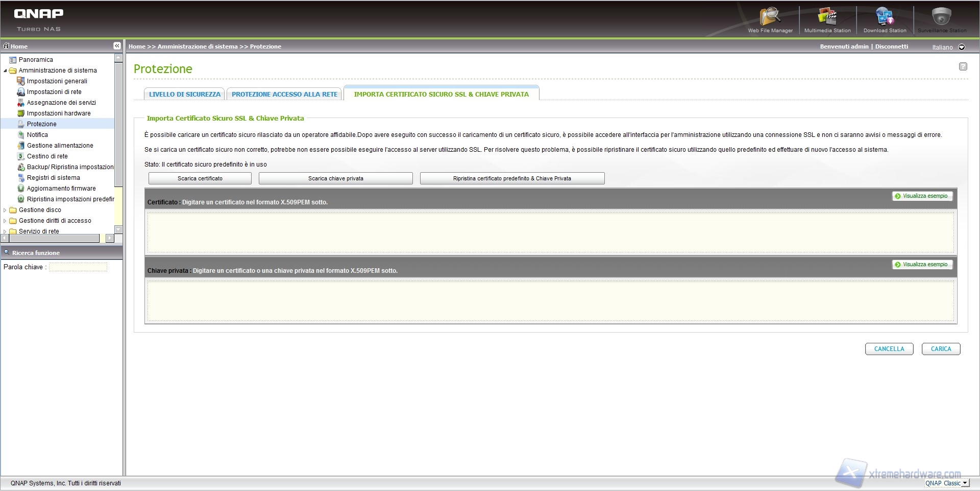Click Scarica certificato button
This screenshot has height=491, width=980.
click(200, 178)
